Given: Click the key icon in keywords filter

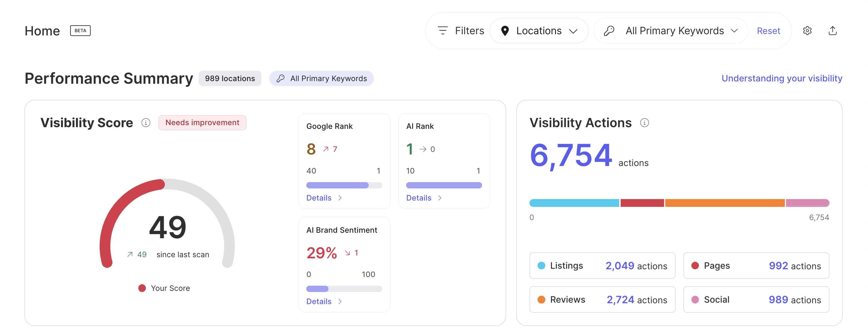Looking at the screenshot, I should coord(609,31).
